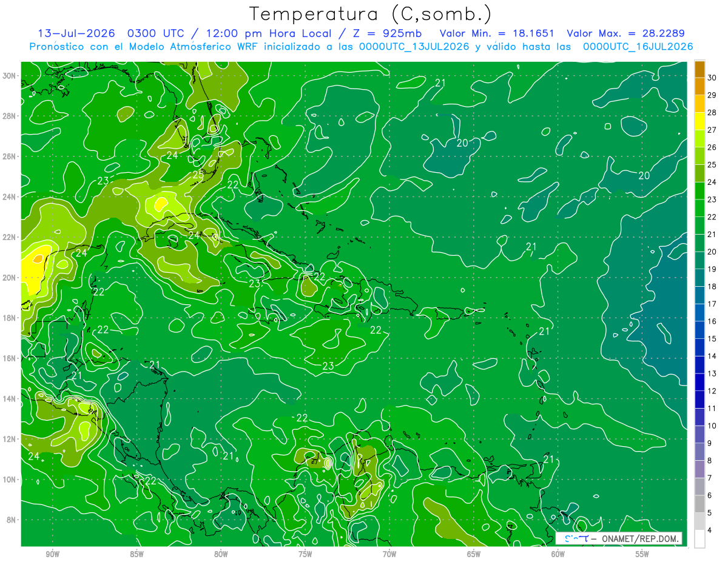Click the '85W' longitude axis label
This screenshot has height=562, width=728.
coord(136,555)
